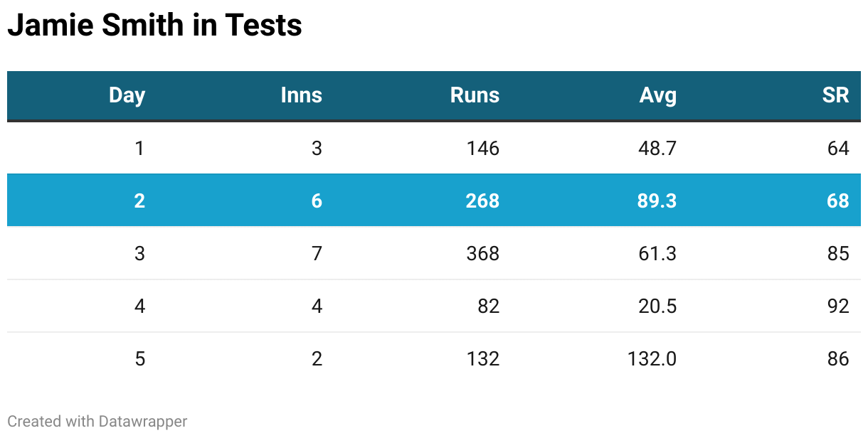The width and height of the screenshot is (868, 438).
Task: Click the 20.5 average cell
Action: click(657, 306)
